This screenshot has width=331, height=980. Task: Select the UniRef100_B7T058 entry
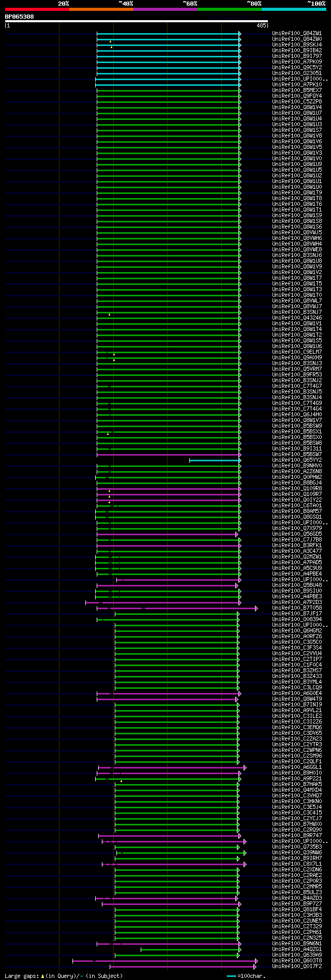pos(297,608)
